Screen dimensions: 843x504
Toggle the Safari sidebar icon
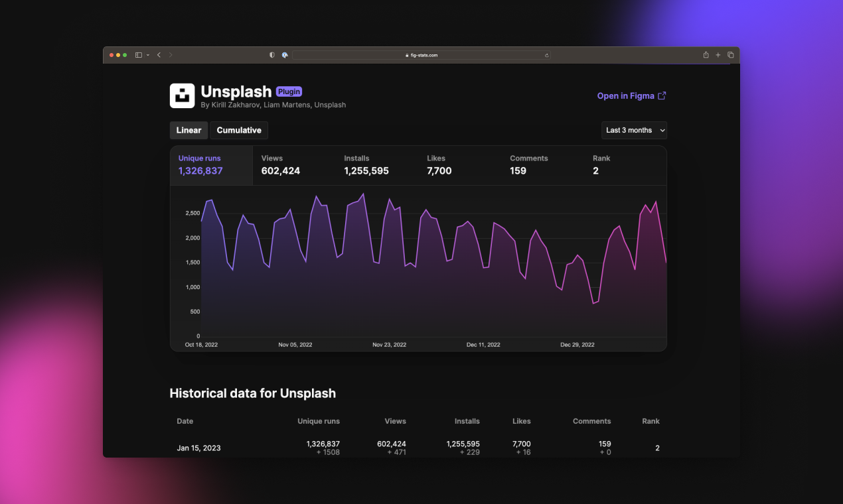138,55
